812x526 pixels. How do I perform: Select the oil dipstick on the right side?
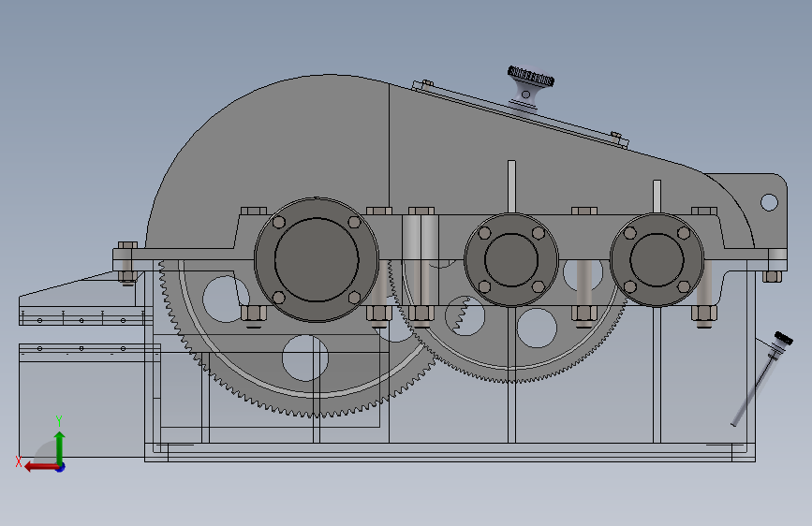tap(761, 379)
